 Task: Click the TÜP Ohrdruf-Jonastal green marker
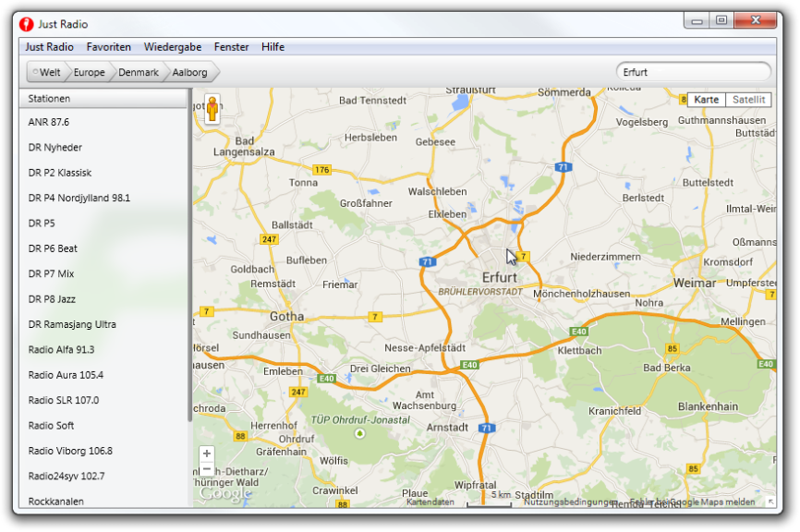pos(359,433)
